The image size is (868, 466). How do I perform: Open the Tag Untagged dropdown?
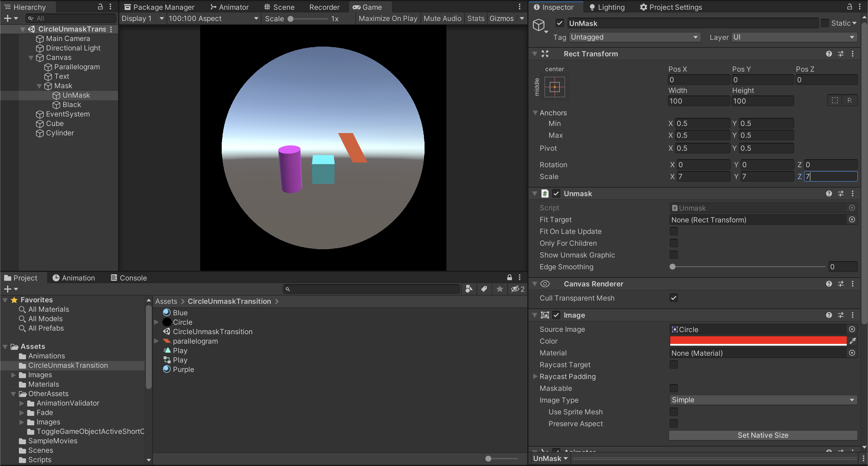634,37
